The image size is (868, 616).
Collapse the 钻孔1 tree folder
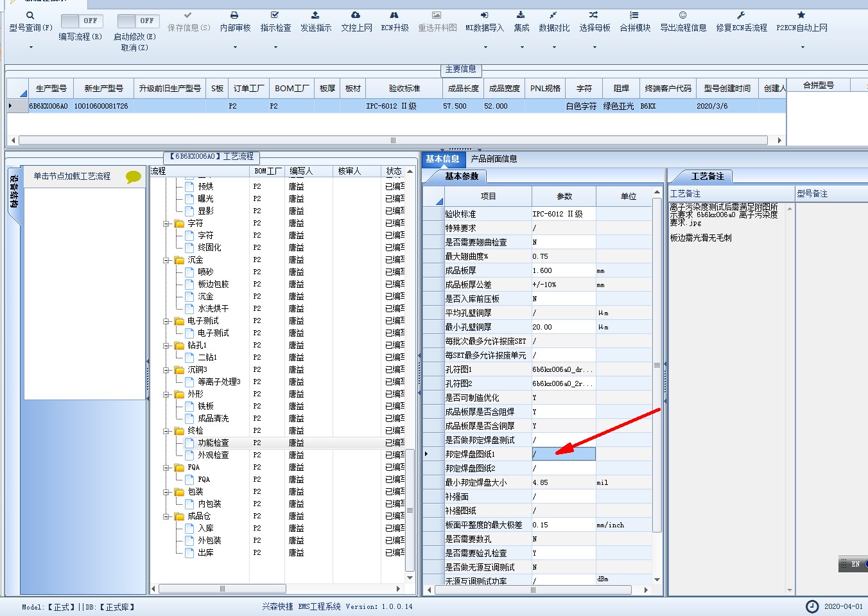click(x=166, y=346)
